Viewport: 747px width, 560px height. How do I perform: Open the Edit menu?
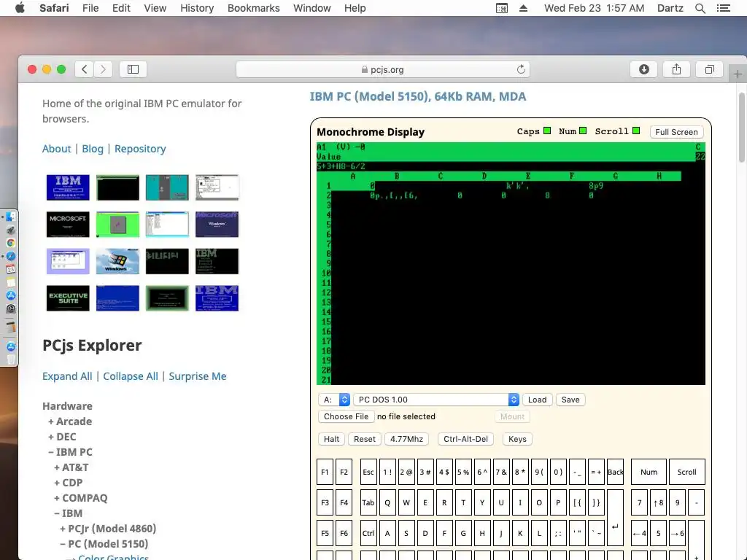pyautogui.click(x=121, y=8)
